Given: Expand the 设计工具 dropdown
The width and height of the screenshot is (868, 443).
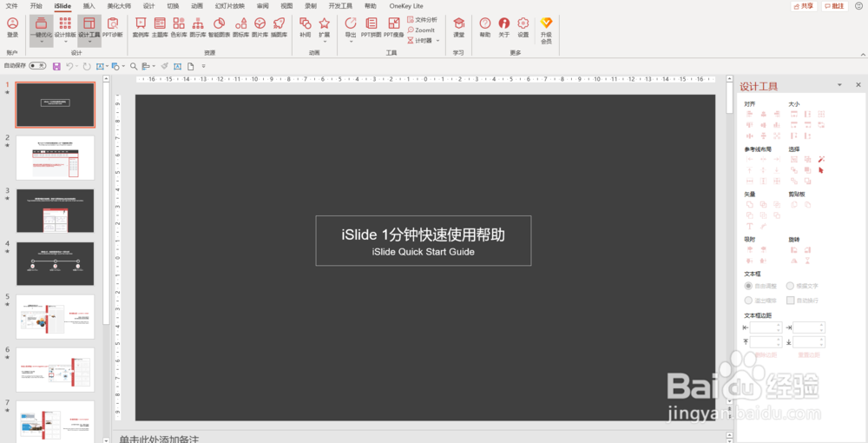Looking at the screenshot, I should point(89,42).
